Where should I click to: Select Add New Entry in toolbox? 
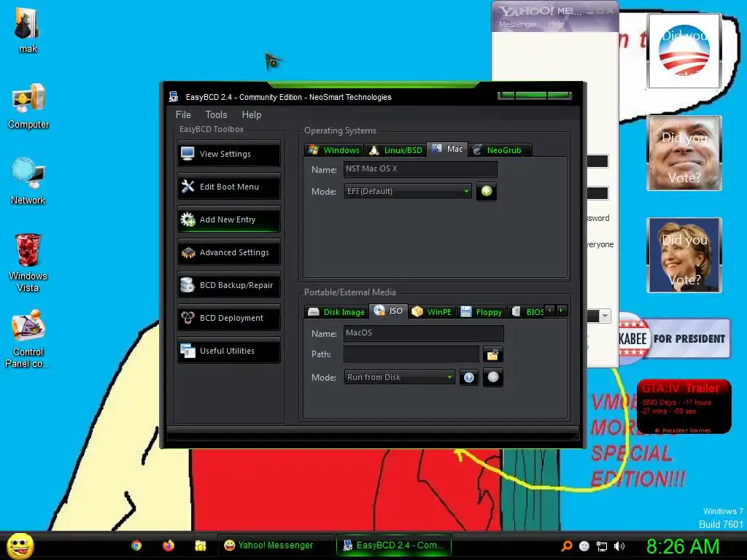click(229, 219)
